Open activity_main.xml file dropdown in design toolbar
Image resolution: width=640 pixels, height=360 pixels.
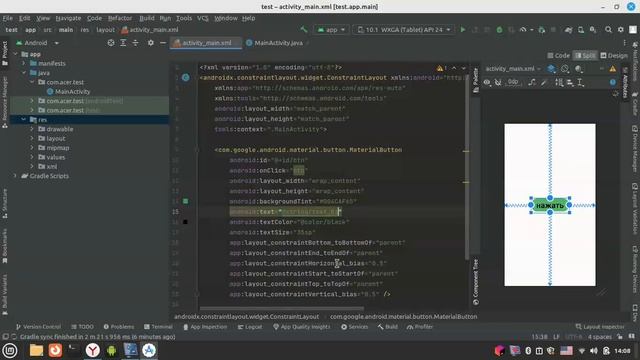pos(513,69)
